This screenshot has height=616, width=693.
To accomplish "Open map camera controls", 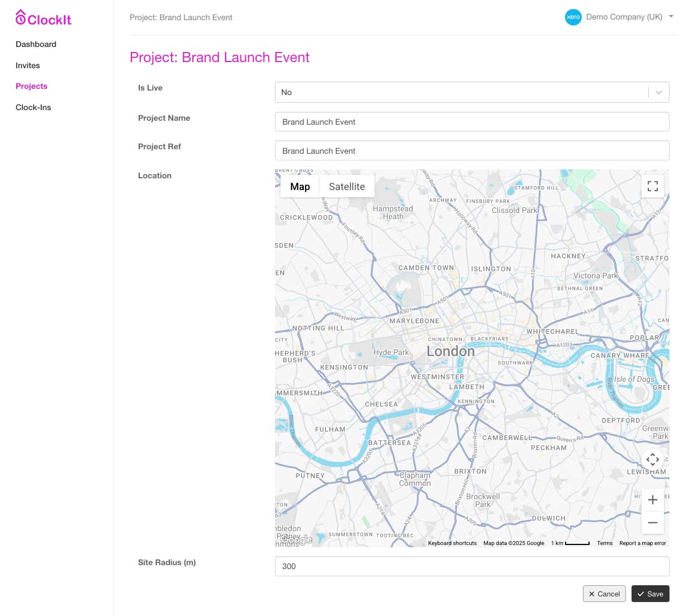I will pos(652,459).
